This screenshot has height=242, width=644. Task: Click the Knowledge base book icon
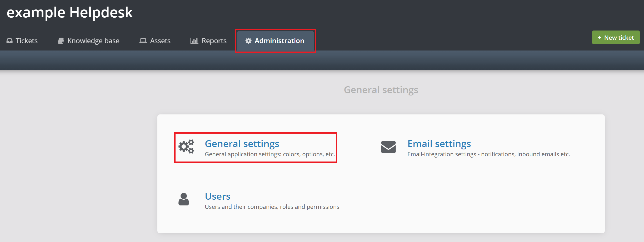pos(61,41)
